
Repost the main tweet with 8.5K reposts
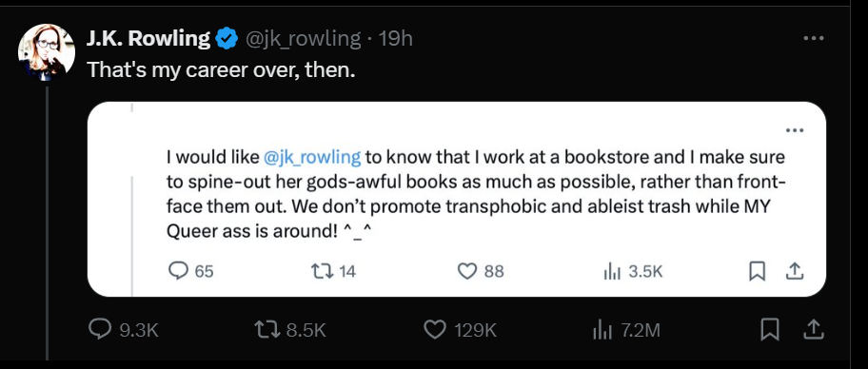[289, 330]
